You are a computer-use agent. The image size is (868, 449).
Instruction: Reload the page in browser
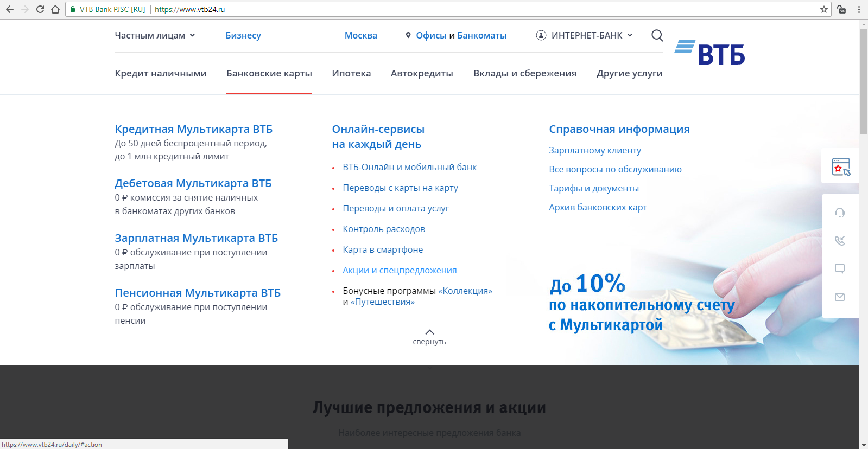[x=40, y=9]
